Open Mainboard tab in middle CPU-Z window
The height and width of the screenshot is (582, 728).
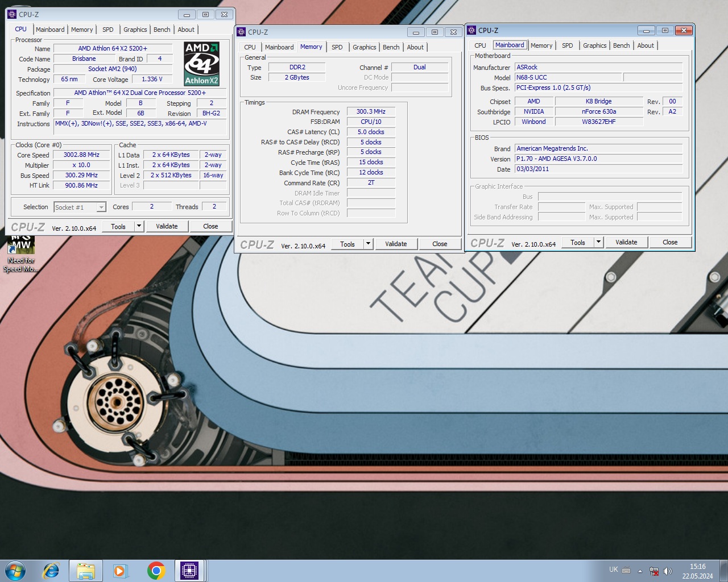[279, 47]
